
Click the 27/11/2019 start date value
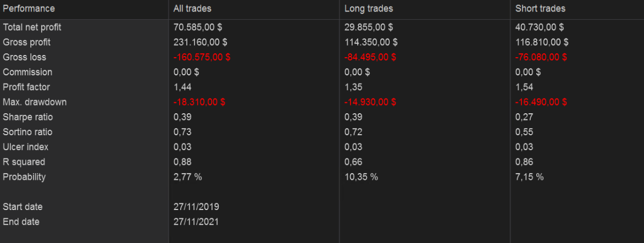pyautogui.click(x=196, y=207)
